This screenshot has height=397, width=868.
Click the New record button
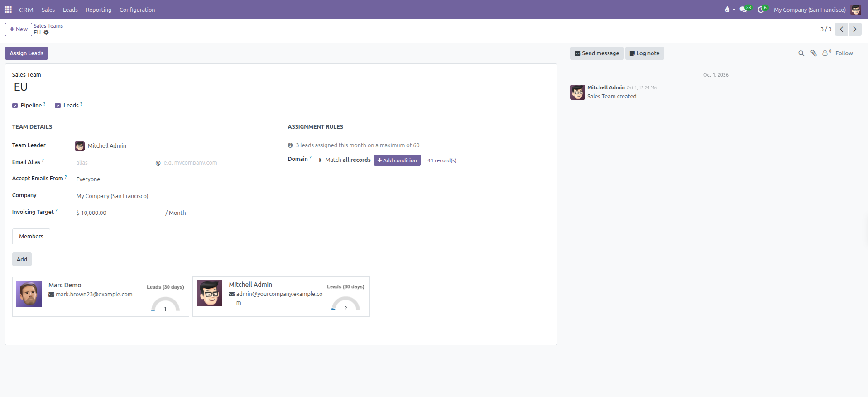(x=19, y=29)
